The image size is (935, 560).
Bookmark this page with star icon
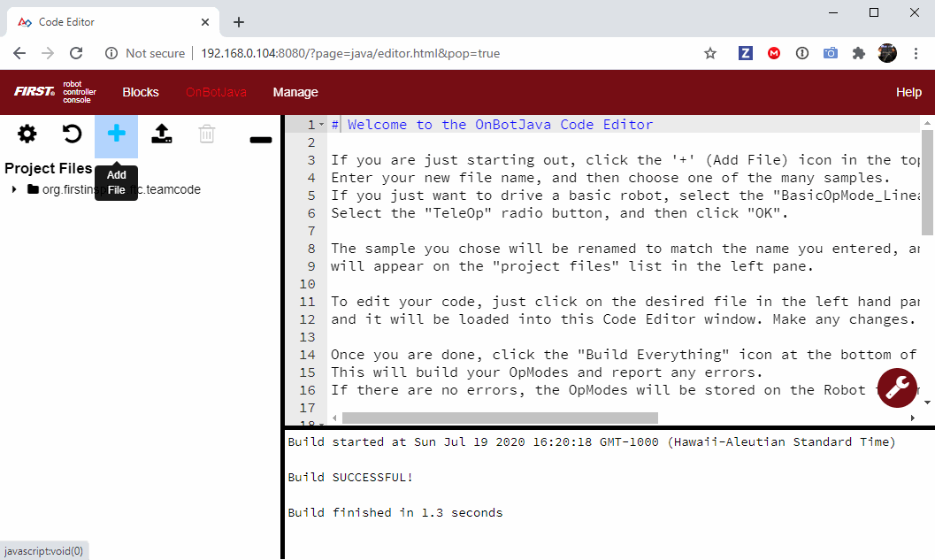[710, 53]
